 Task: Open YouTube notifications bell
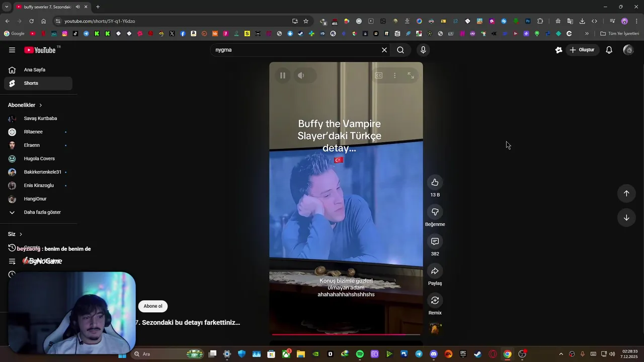[x=609, y=50]
